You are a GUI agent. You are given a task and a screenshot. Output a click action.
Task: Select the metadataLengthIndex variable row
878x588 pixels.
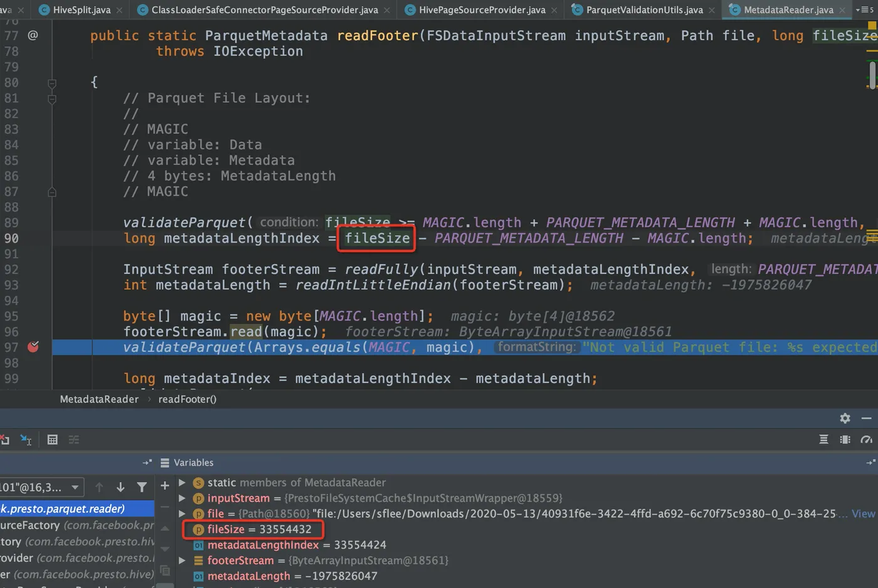526,545
